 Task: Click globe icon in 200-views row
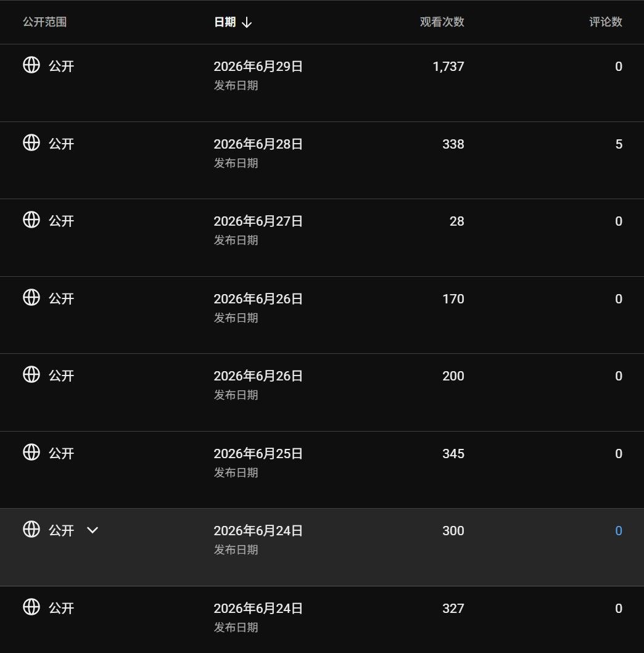click(x=31, y=374)
